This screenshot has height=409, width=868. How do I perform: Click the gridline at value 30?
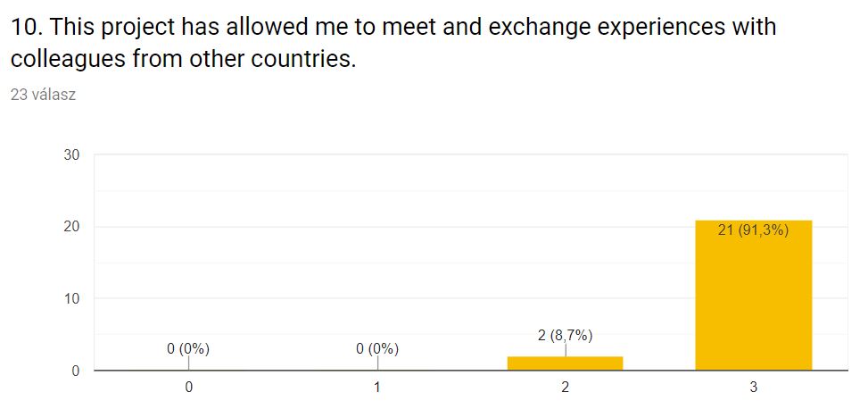470,154
